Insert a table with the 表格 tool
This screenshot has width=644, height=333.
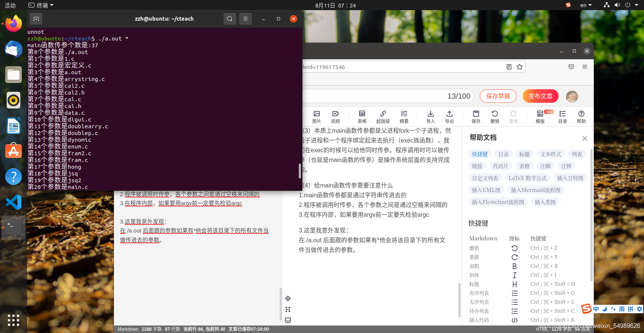[x=362, y=117]
